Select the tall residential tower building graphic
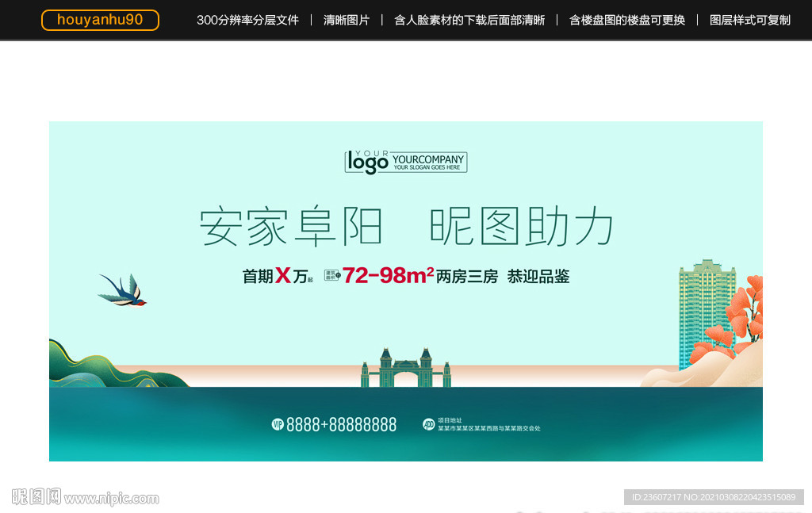812x513 pixels. click(705, 309)
